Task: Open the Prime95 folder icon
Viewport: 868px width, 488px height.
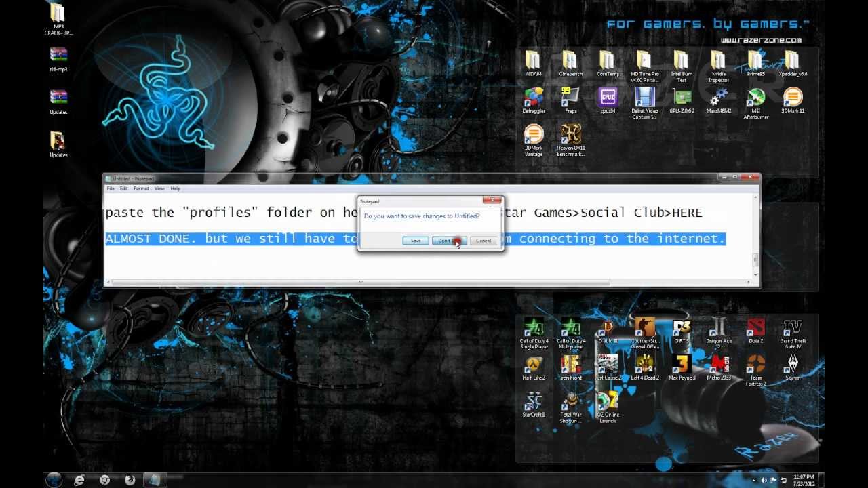Action: point(755,62)
